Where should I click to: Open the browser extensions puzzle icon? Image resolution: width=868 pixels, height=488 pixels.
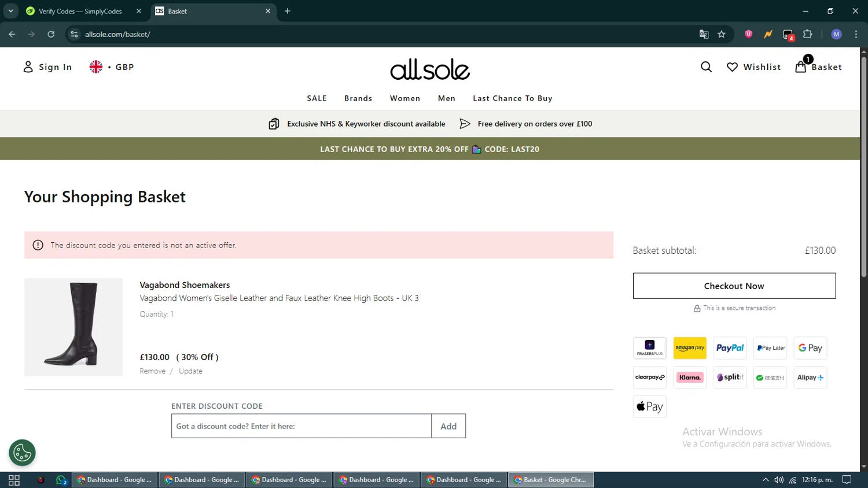808,34
